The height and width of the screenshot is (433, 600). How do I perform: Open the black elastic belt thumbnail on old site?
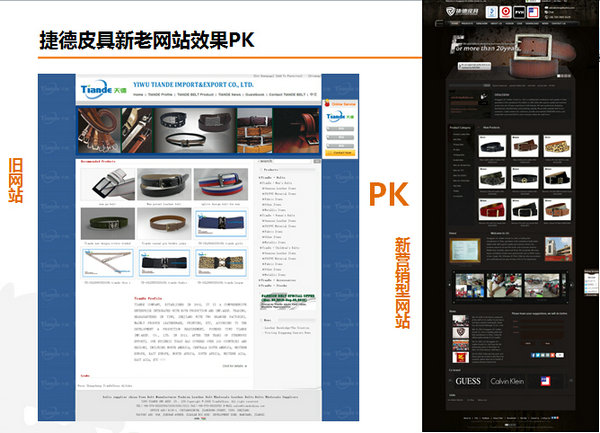pos(164,263)
